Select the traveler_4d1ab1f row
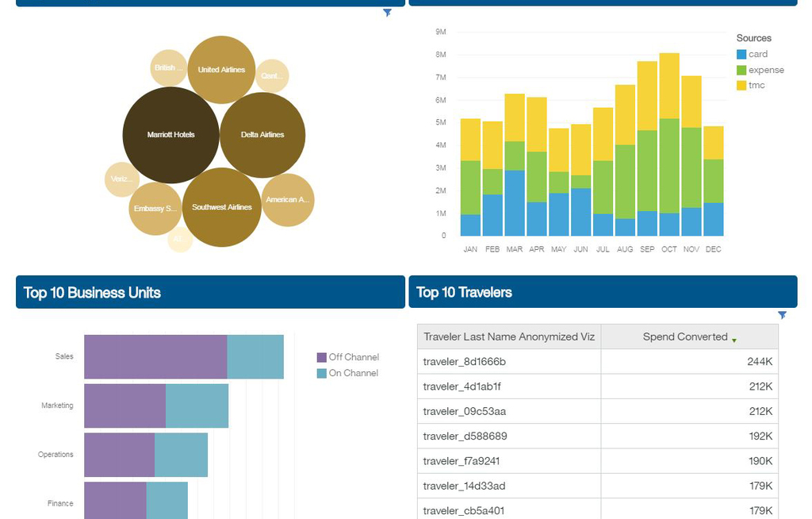This screenshot has height=519, width=812. pos(598,386)
